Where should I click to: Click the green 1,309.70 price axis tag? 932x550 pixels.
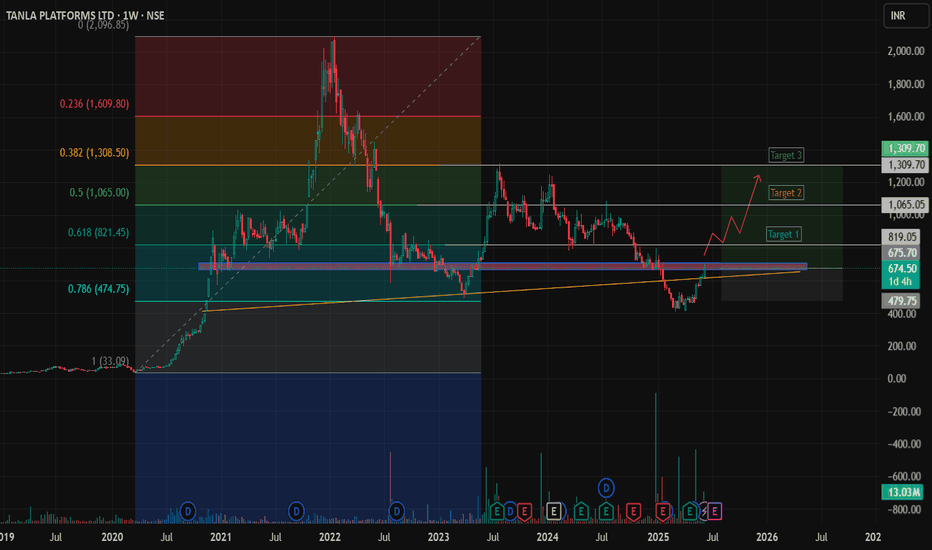pyautogui.click(x=905, y=148)
